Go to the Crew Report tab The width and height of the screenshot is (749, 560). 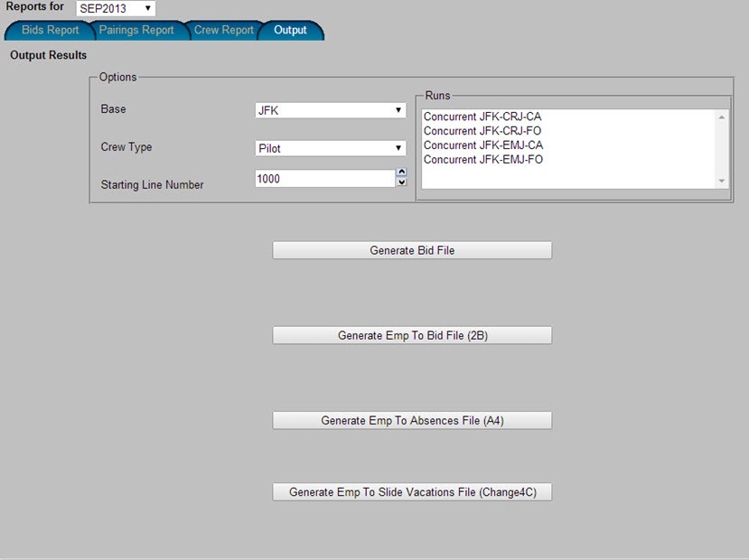[223, 30]
